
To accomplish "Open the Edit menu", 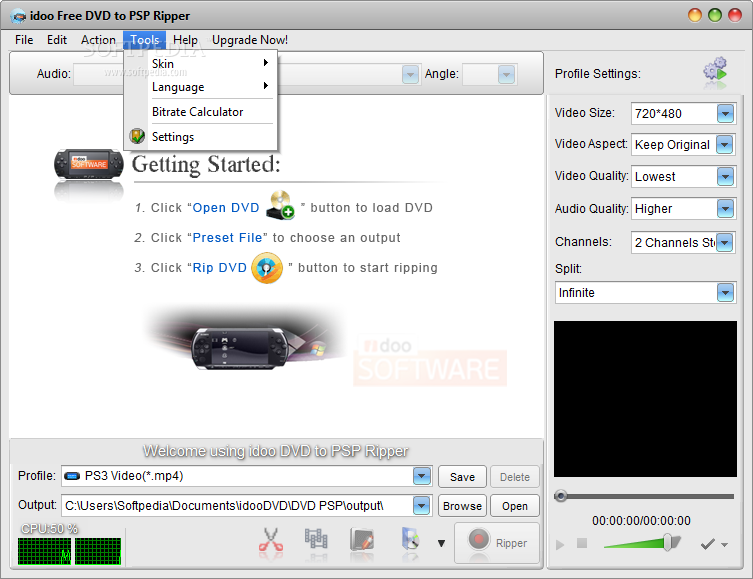I will (57, 40).
